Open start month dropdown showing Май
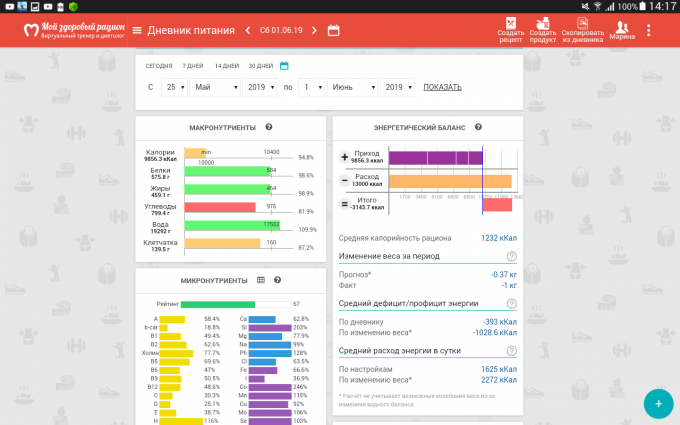 point(214,87)
